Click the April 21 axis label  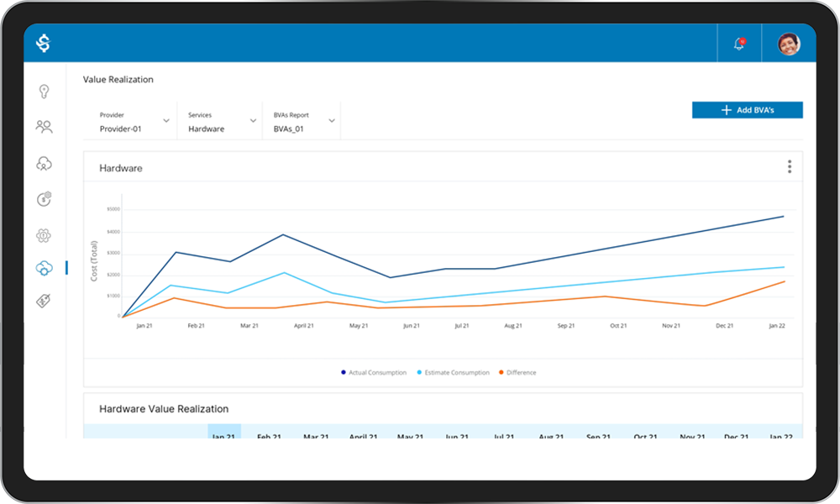point(304,326)
